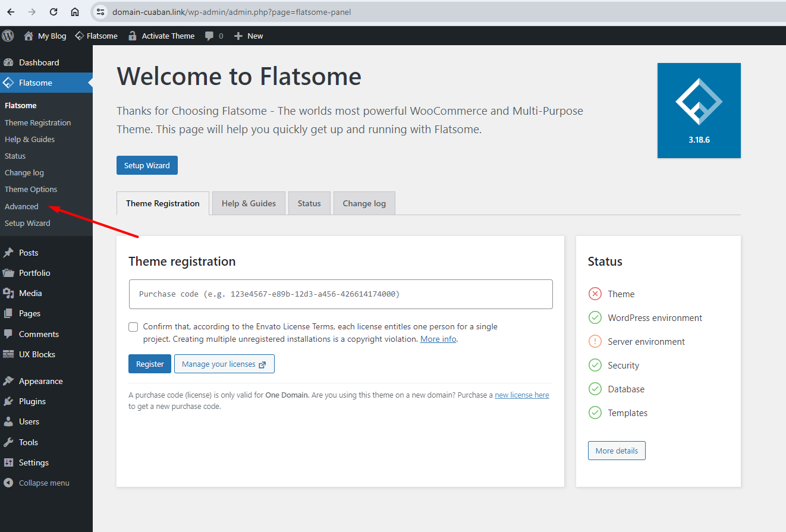
Task: Click the UX Blocks grid icon
Action: pos(8,354)
